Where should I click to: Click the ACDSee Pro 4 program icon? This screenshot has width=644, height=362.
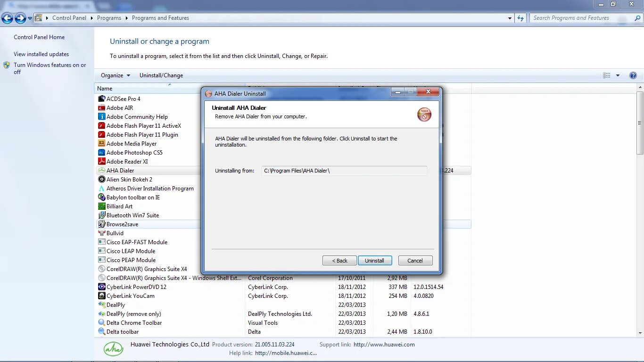click(x=101, y=99)
